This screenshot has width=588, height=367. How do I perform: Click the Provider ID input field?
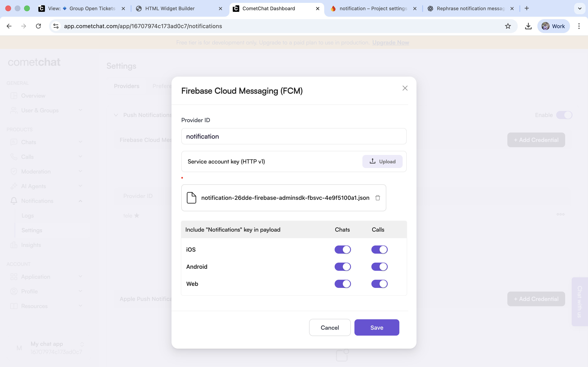tap(294, 136)
